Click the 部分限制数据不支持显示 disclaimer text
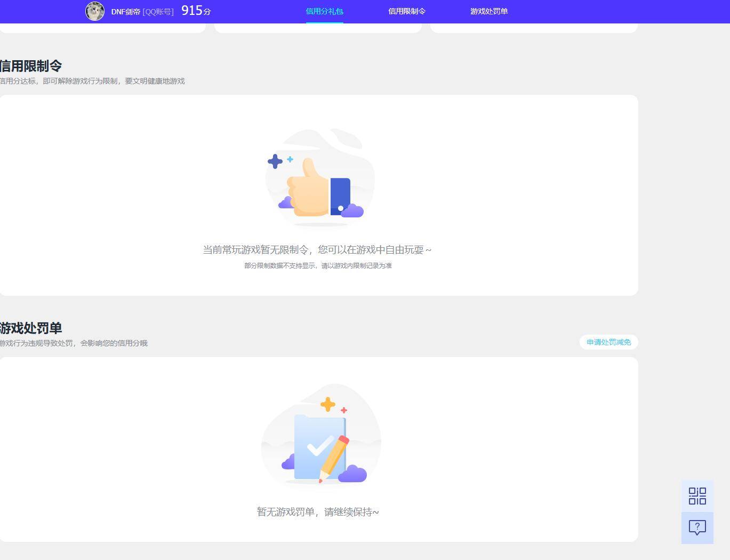Screen dimensions: 730x560 [317, 265]
